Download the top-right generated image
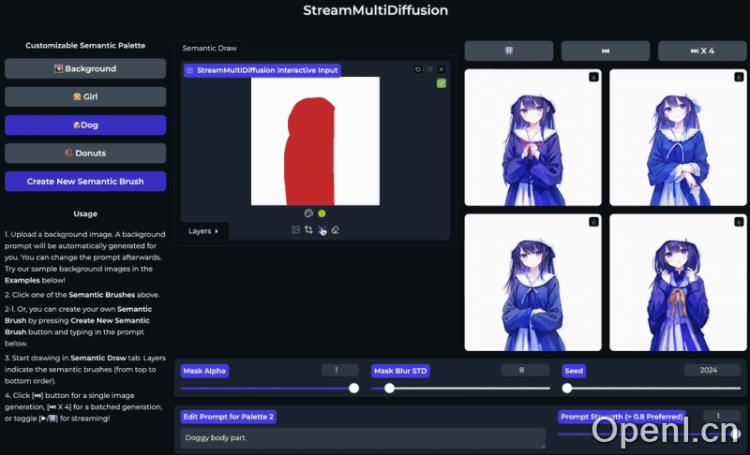750x455 pixels. pyautogui.click(x=739, y=77)
